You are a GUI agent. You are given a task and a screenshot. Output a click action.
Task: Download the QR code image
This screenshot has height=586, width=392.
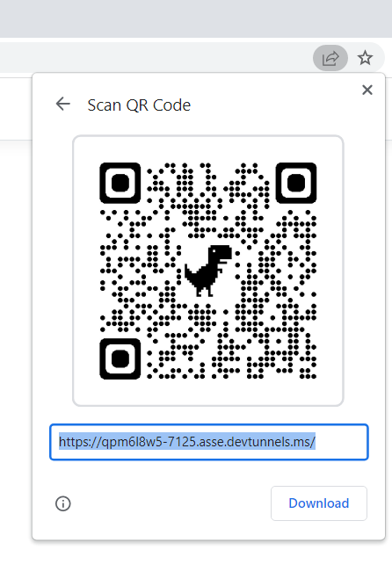coord(319,503)
